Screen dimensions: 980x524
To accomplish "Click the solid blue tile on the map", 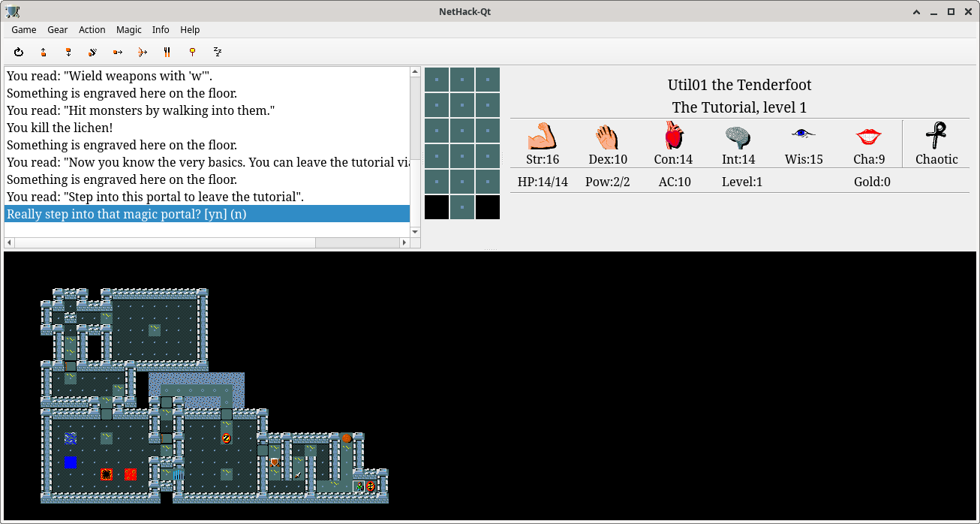I will point(71,462).
